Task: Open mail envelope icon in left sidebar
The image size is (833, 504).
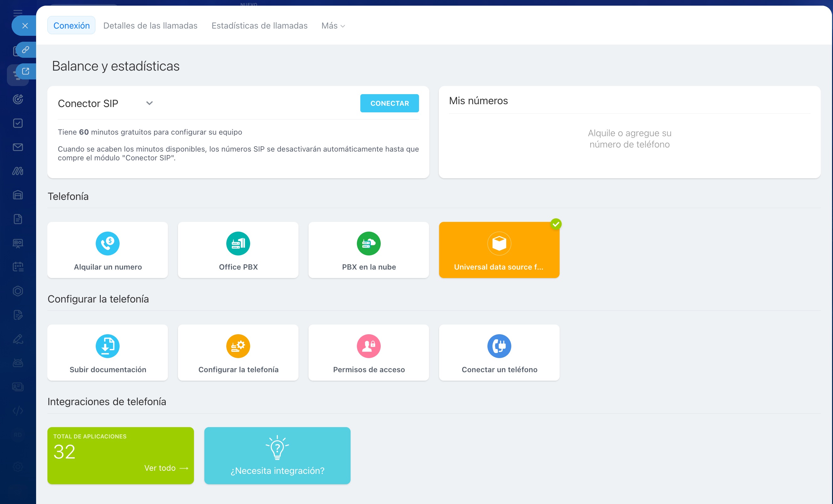Action: pyautogui.click(x=18, y=147)
